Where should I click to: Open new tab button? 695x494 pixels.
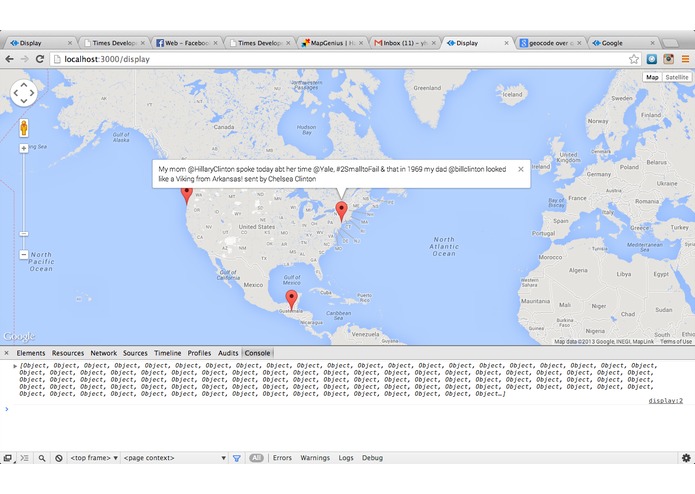pos(670,43)
